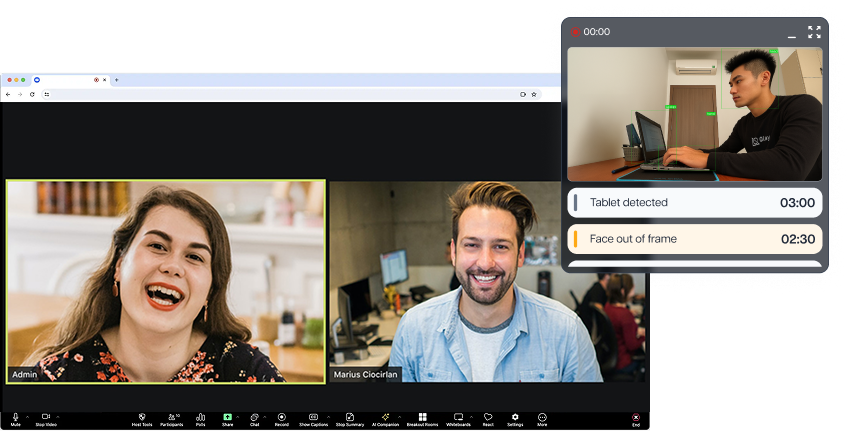Start recording with the Record icon
Image resolution: width=850 pixels, height=431 pixels.
[282, 417]
